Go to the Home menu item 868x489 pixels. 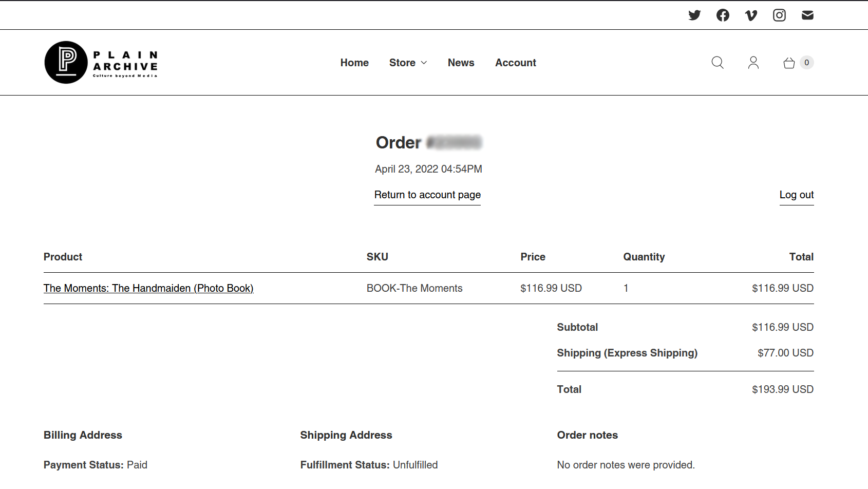[354, 63]
